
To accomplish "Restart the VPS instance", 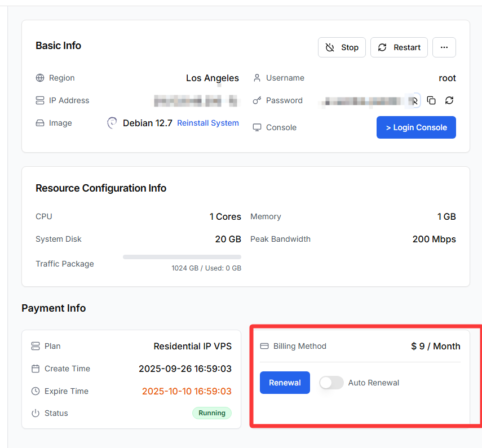I will [399, 47].
